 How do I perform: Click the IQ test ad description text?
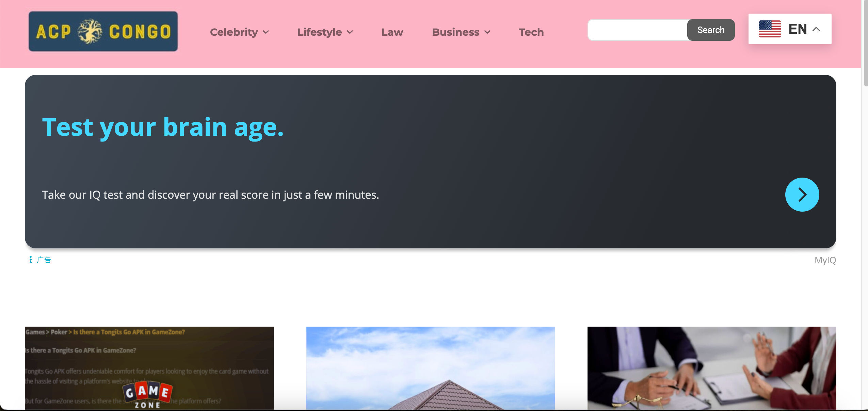point(210,195)
